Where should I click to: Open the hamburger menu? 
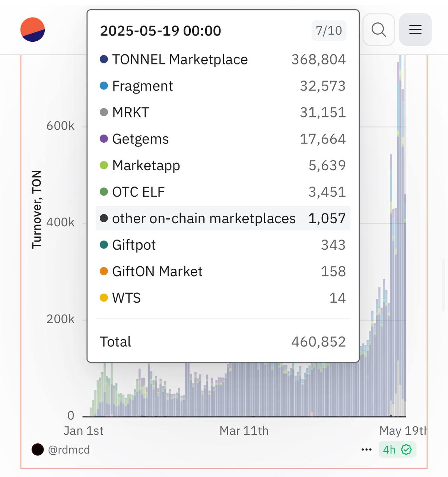[415, 29]
